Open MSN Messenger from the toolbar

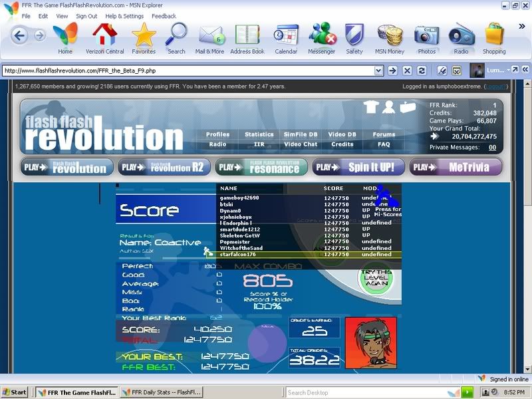tap(321, 37)
